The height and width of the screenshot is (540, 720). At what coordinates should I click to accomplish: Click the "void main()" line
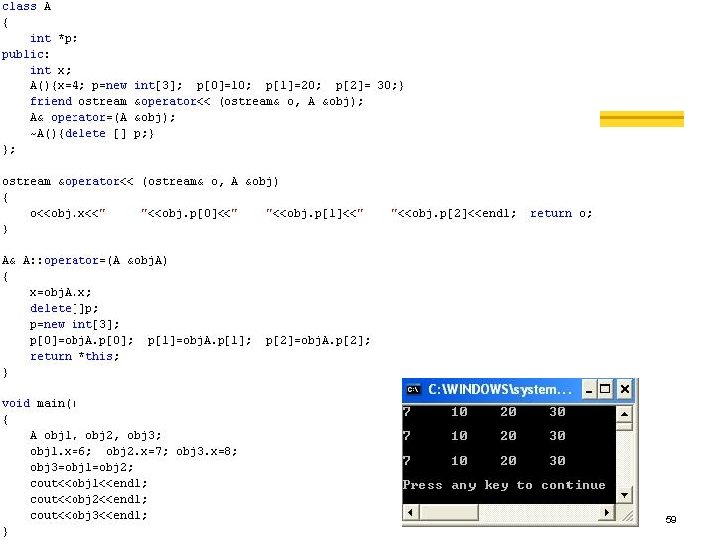pyautogui.click(x=39, y=404)
